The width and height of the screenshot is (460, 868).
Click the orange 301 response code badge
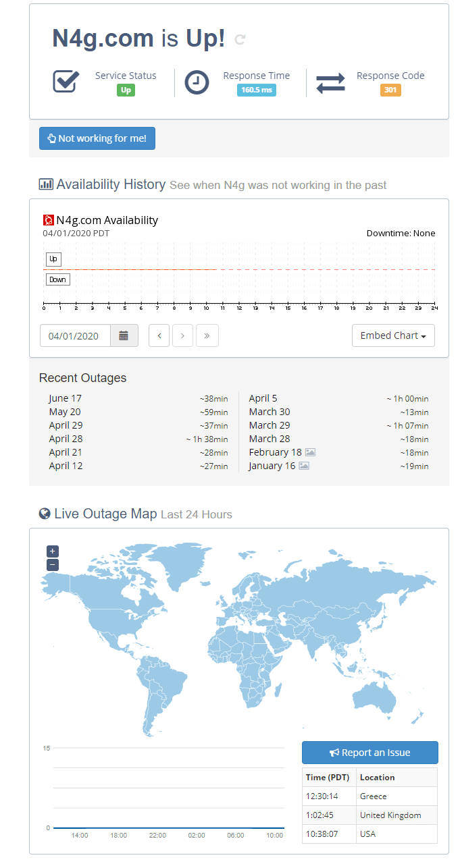[390, 90]
